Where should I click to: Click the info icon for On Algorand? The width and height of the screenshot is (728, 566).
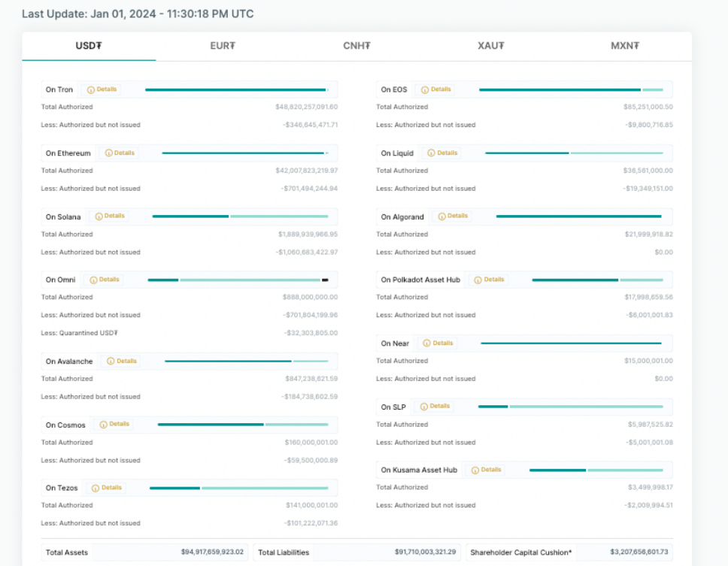[441, 216]
